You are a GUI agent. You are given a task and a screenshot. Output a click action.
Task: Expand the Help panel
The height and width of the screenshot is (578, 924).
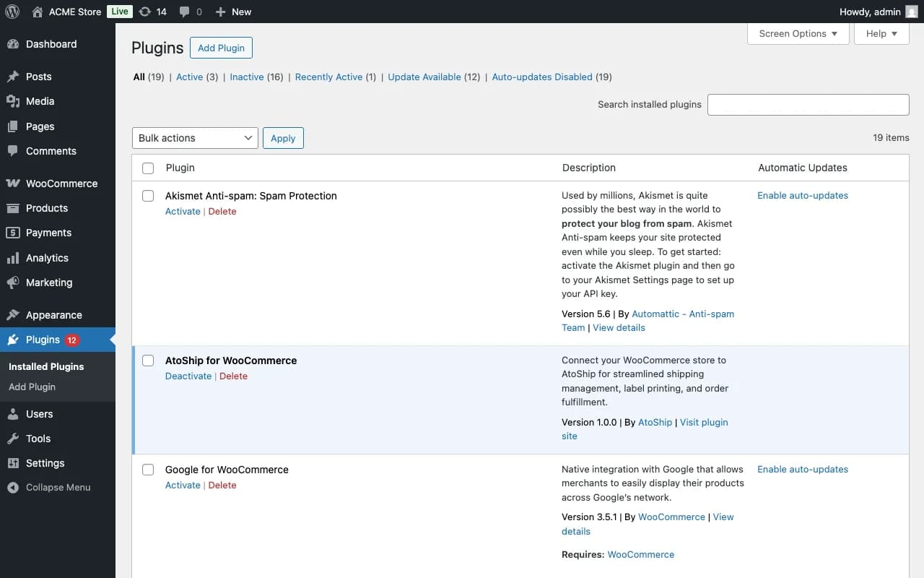click(x=881, y=33)
